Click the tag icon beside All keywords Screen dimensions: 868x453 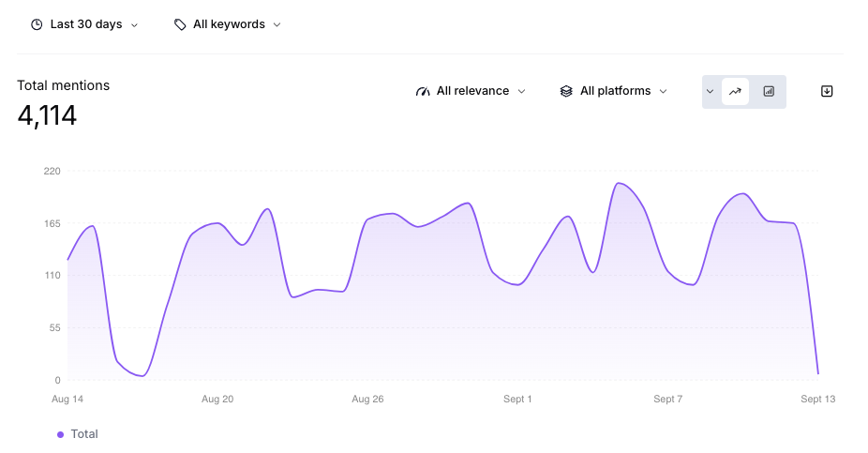180,24
